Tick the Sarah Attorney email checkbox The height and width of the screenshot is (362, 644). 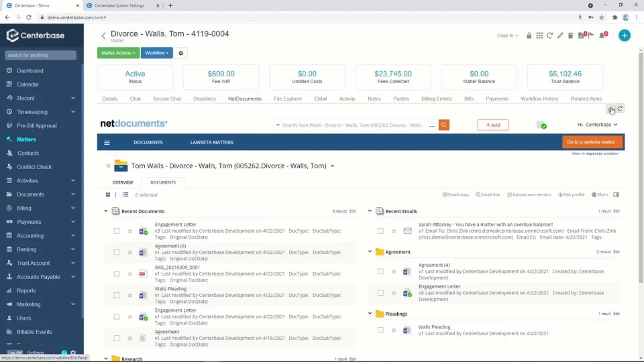(x=380, y=231)
